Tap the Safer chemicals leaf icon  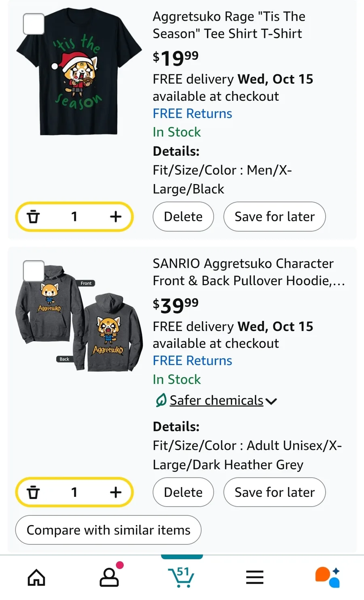[161, 401]
